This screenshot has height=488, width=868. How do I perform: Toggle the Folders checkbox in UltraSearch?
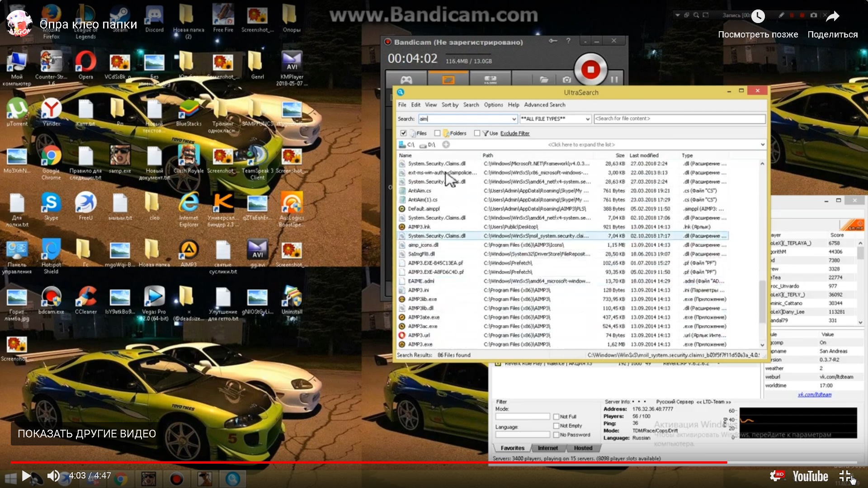coord(437,133)
